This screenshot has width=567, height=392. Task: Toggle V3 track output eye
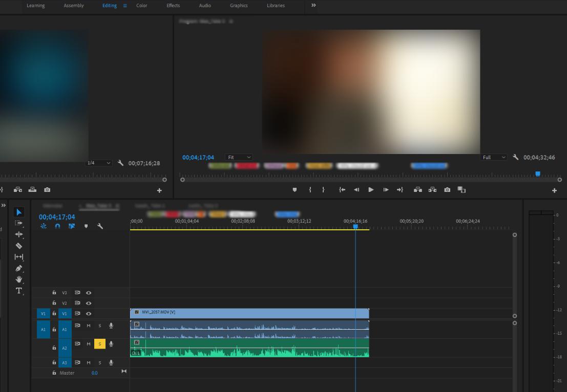pyautogui.click(x=89, y=293)
